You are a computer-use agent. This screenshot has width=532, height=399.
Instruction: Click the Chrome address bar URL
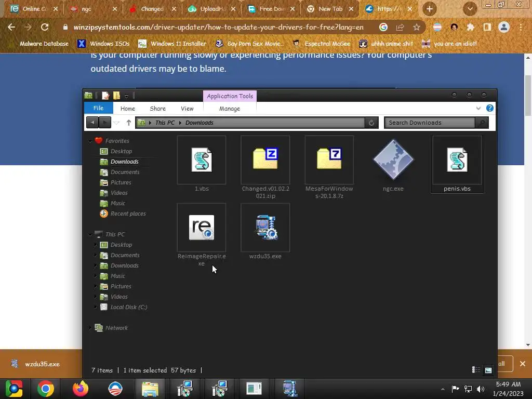[x=218, y=27]
